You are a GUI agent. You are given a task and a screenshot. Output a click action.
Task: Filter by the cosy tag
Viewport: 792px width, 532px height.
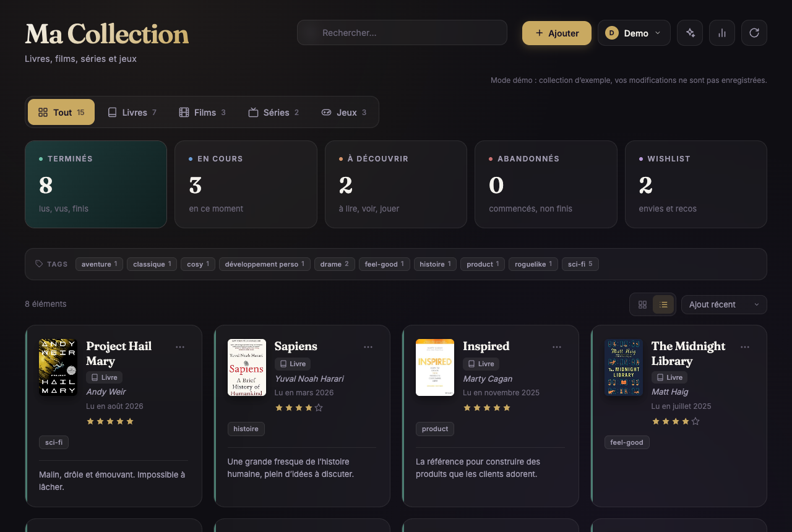(198, 264)
